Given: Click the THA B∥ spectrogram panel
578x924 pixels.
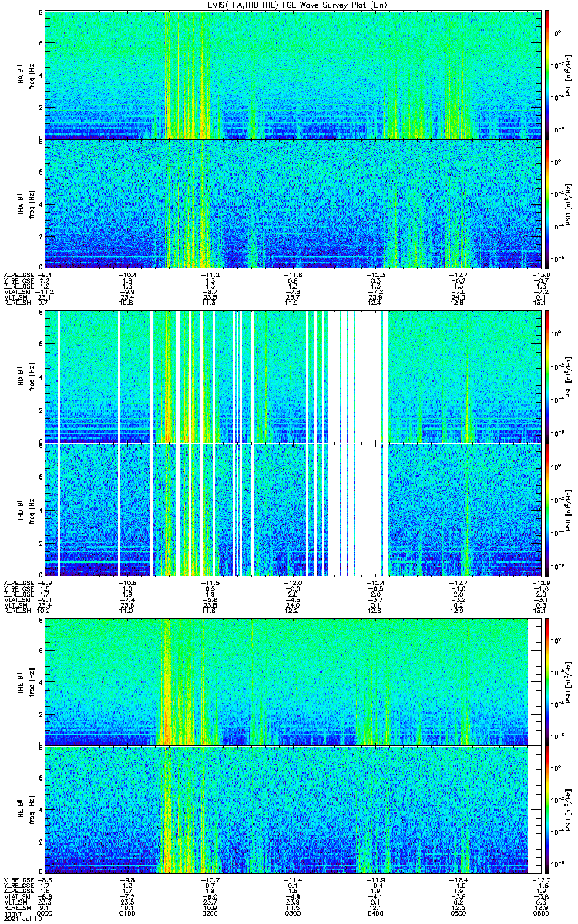Looking at the screenshot, I should click(293, 203).
